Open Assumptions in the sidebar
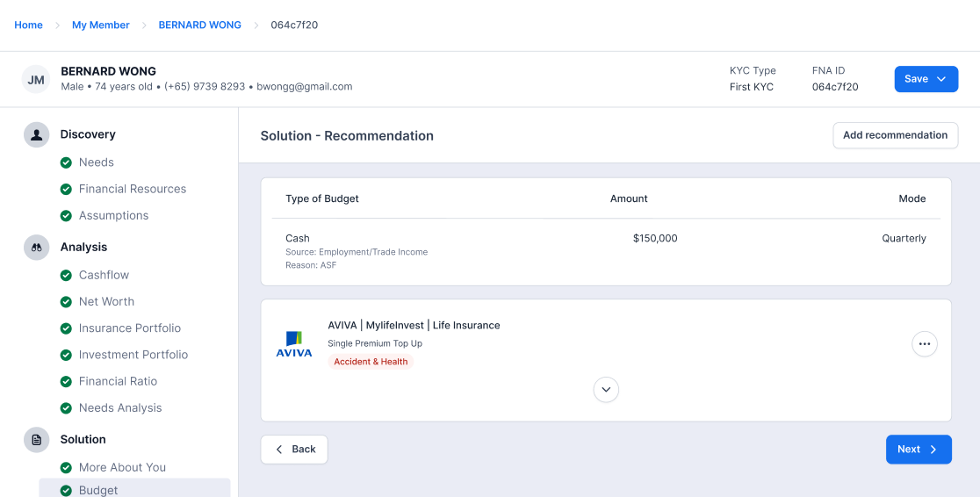This screenshot has width=980, height=497. 114,216
